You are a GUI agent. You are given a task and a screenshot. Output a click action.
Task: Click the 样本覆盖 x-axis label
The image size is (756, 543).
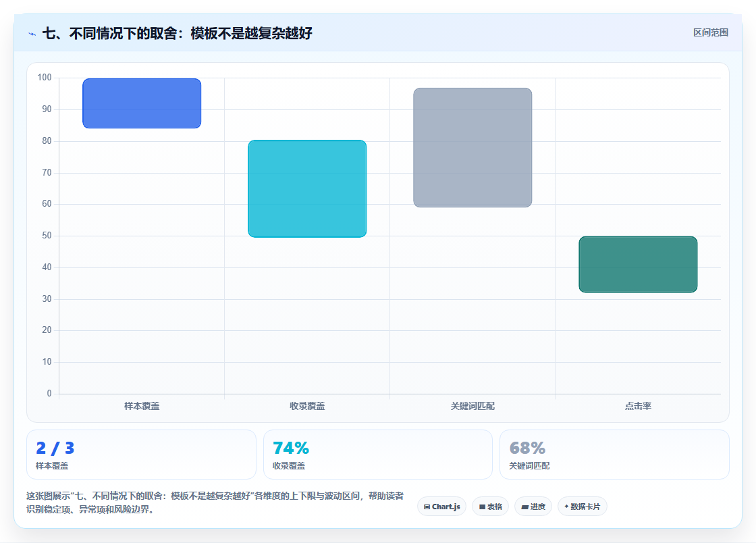coord(142,406)
